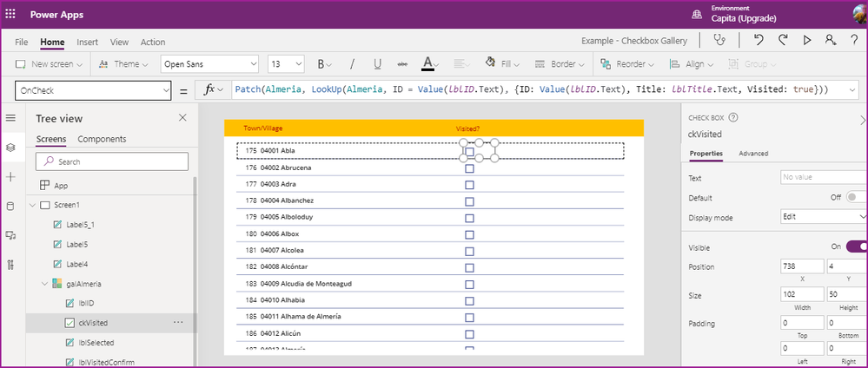Open the Insert plus icon in sidebar
Viewport: 868px width, 368px height.
point(10,176)
